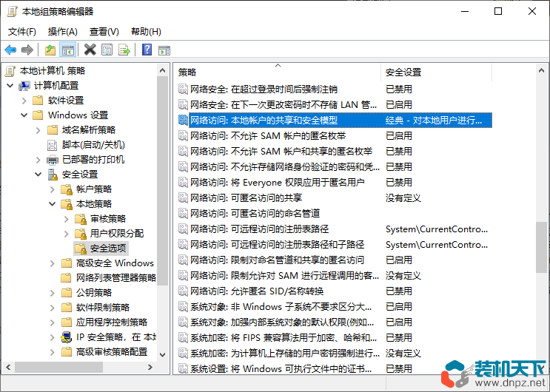550x392 pixels.
Task: Click the Back arrow toolbar icon
Action: 10,50
